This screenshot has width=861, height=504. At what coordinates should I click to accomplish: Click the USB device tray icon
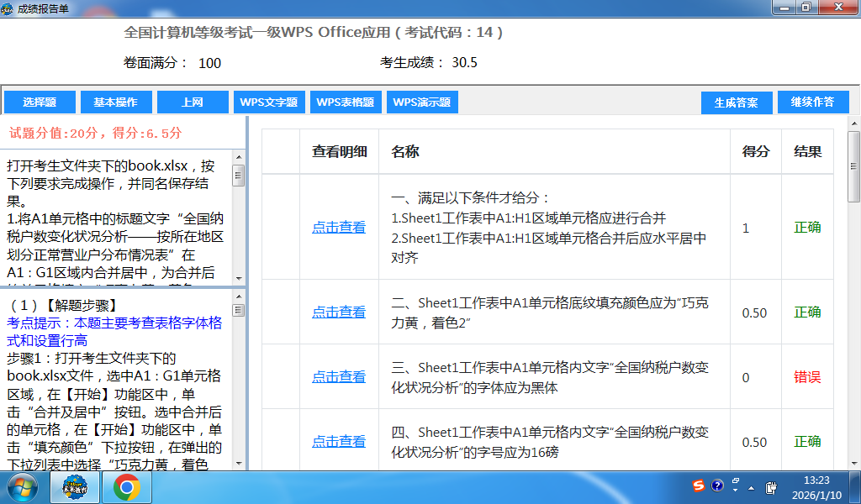[771, 487]
